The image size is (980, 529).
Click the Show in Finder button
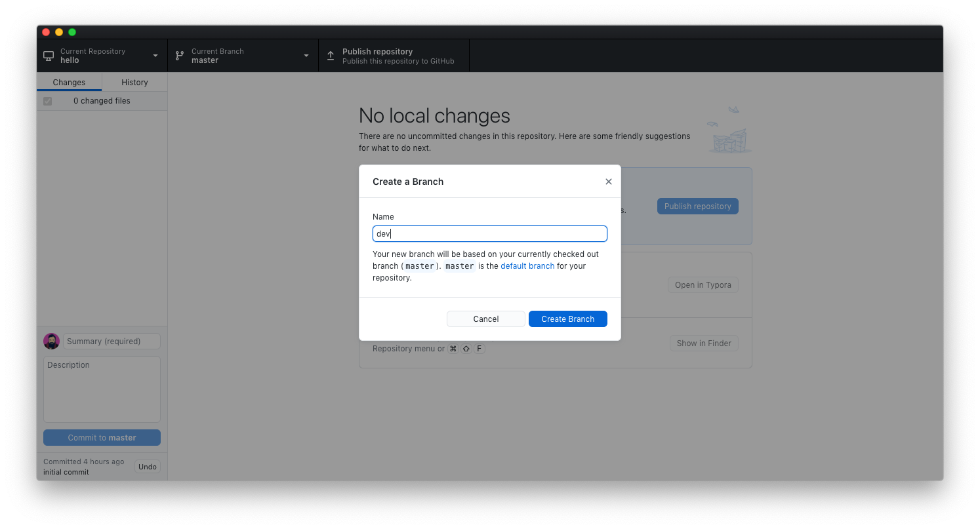click(704, 343)
